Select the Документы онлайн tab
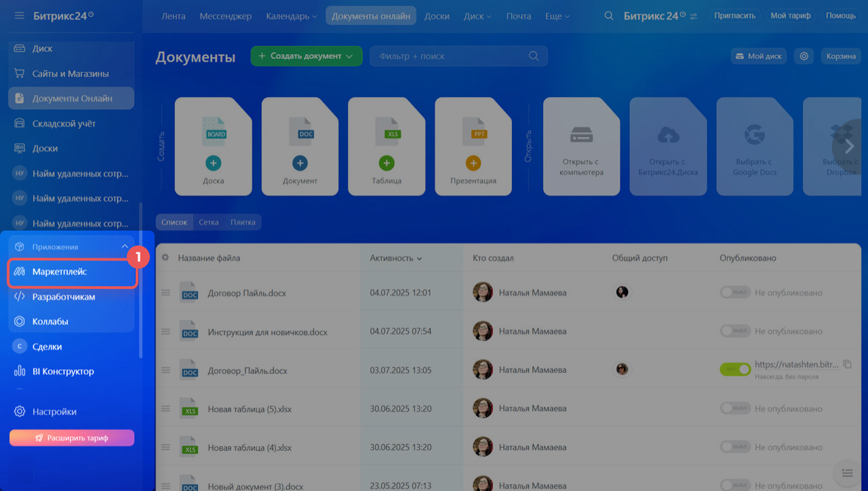The width and height of the screenshot is (868, 491). (x=371, y=16)
